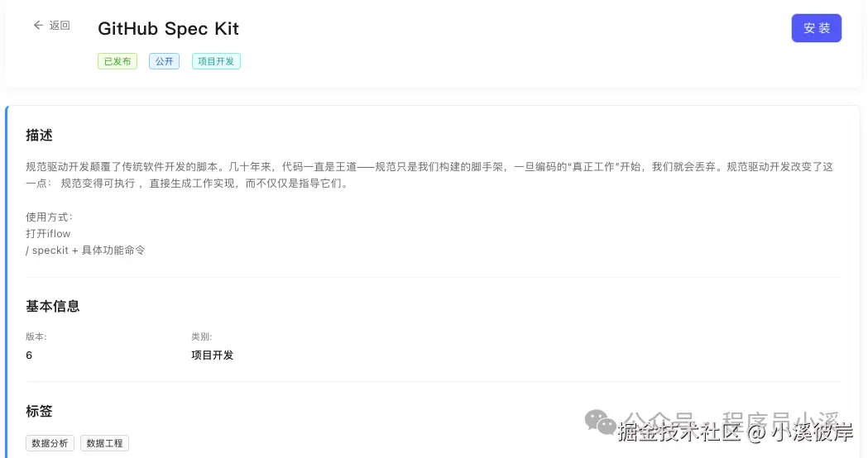Click the / speckit + 具体功能命令 line
Viewport: 868px width, 458px height.
[85, 250]
